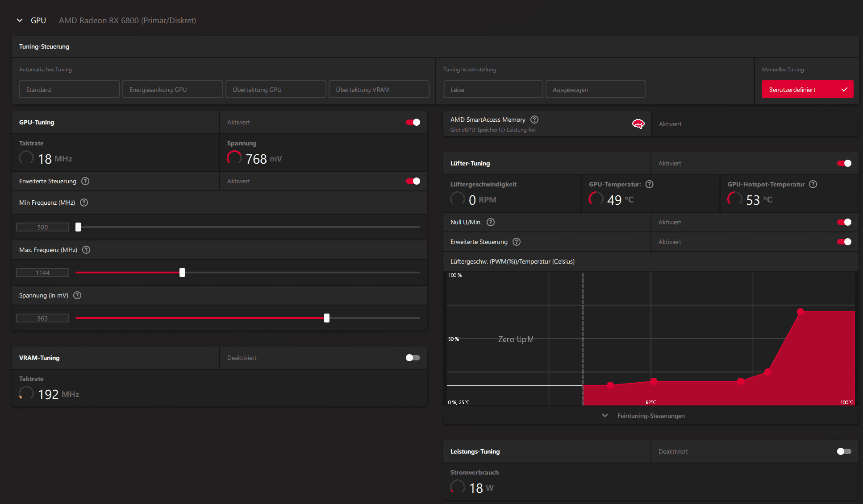The image size is (863, 504).
Task: Open help for fan Erweiterte Steuerung
Action: (517, 242)
